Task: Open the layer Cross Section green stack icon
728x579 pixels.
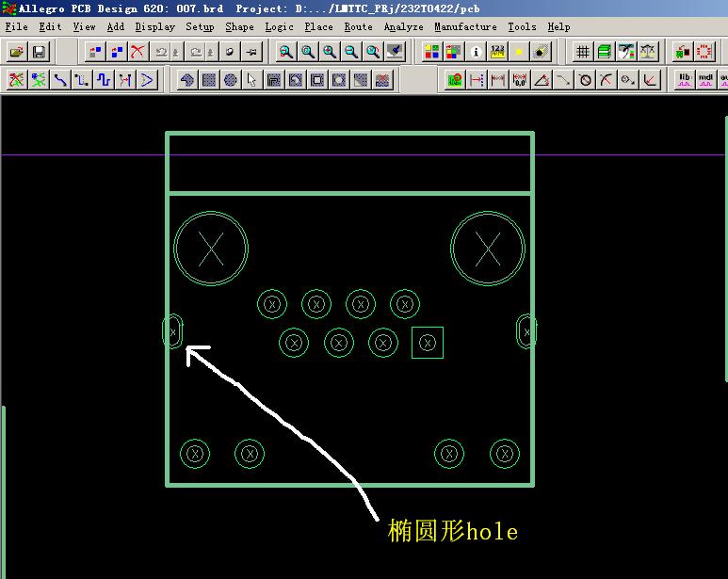Action: pos(604,52)
